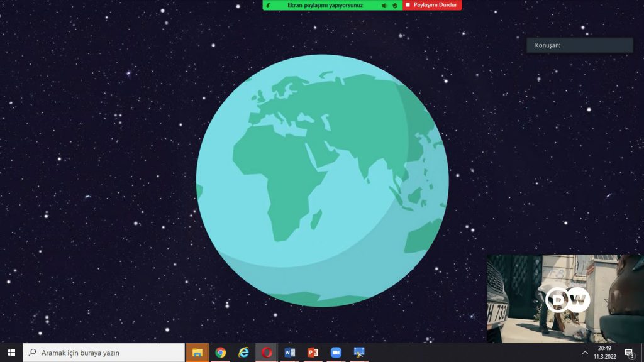Expand hidden system tray icons chevron
Viewport: 644px width, 362px height.
[585, 353]
